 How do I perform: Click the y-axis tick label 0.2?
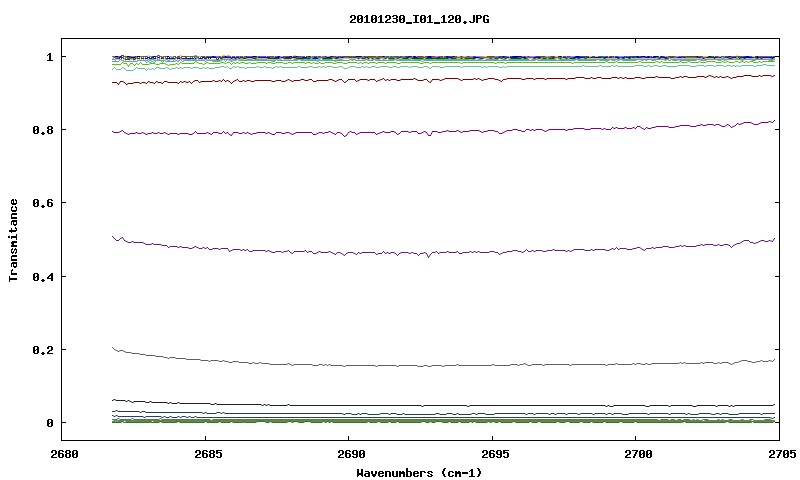pyautogui.click(x=43, y=350)
